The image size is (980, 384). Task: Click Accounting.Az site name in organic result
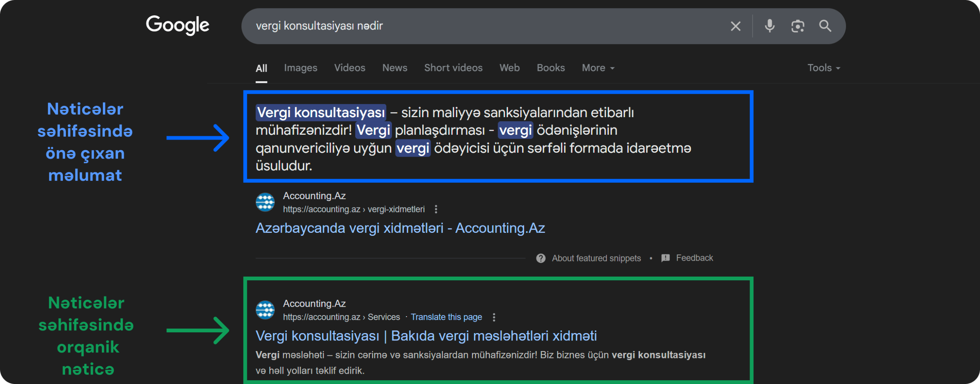click(314, 304)
